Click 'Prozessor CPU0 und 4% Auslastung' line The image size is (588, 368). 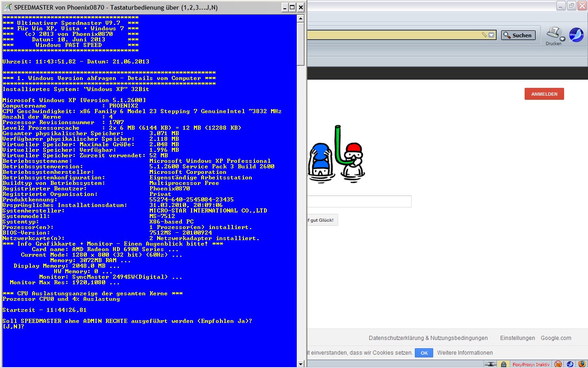(x=61, y=299)
